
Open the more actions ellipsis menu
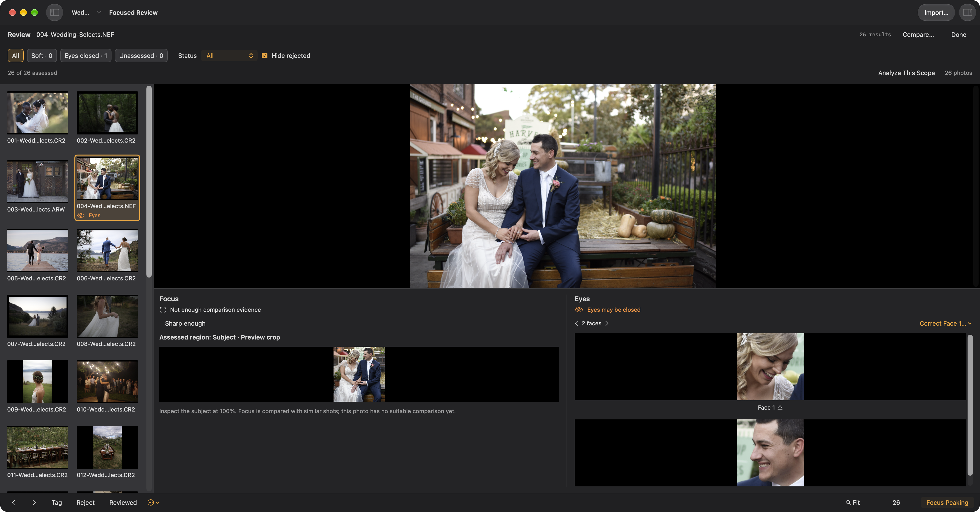click(153, 502)
